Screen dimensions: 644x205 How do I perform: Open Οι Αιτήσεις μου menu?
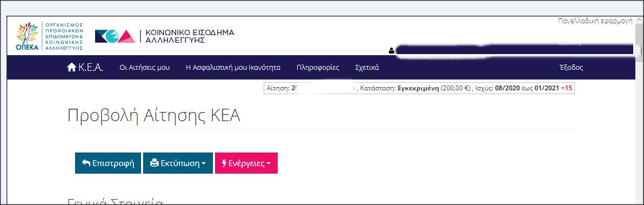(144, 68)
